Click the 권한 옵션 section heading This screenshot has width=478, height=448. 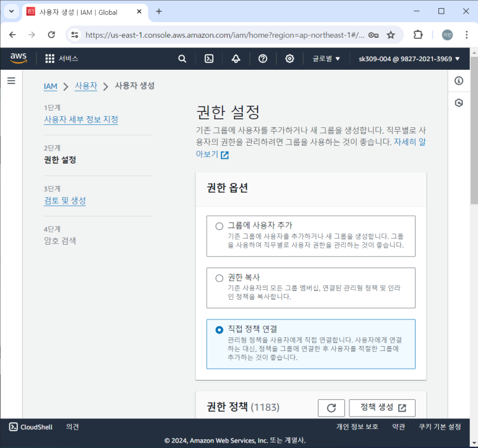[x=227, y=188]
